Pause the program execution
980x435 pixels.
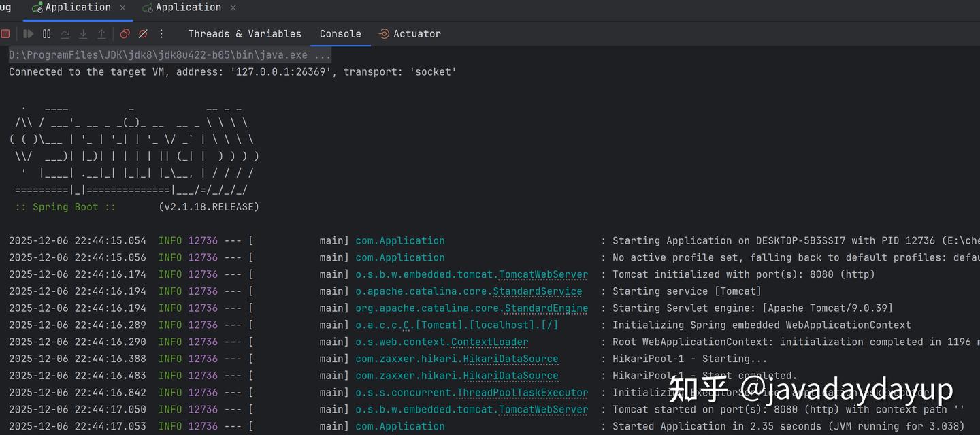coord(46,33)
